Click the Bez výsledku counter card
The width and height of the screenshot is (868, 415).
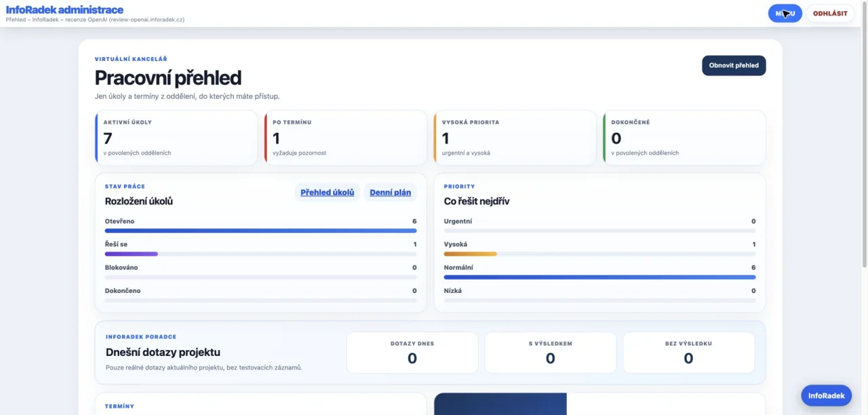[688, 353]
